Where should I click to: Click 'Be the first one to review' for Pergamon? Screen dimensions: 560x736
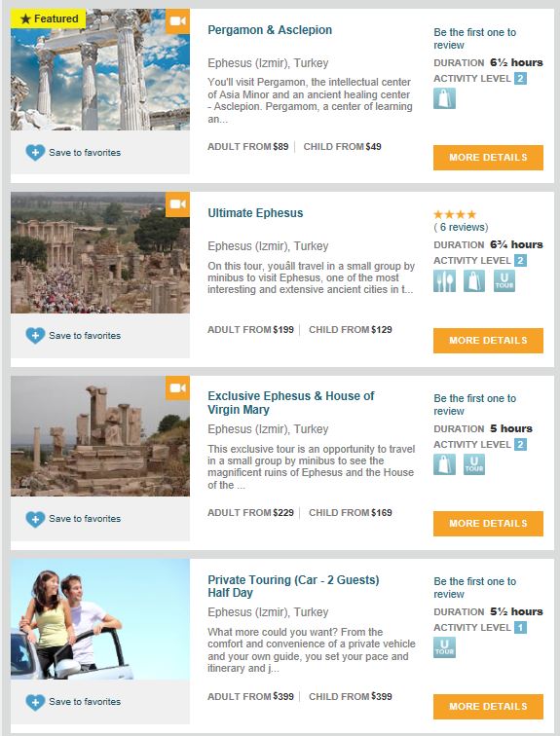click(474, 39)
